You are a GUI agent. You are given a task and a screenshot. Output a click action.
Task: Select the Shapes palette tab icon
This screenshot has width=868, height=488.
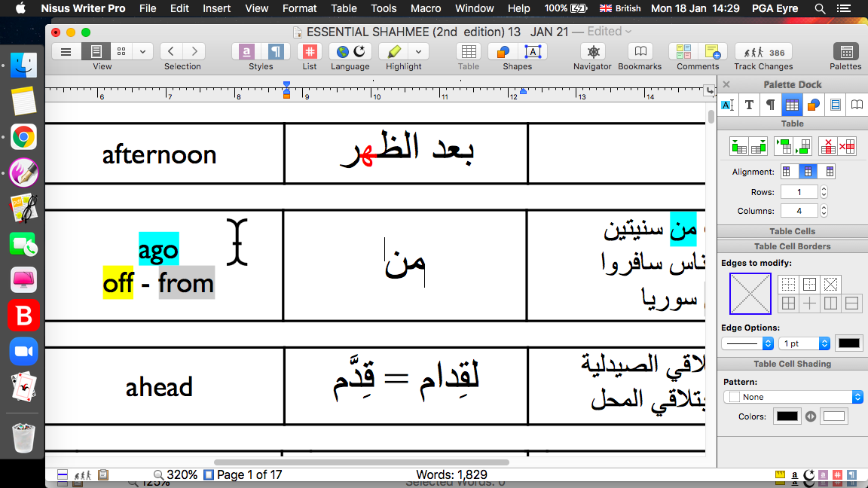coord(813,105)
